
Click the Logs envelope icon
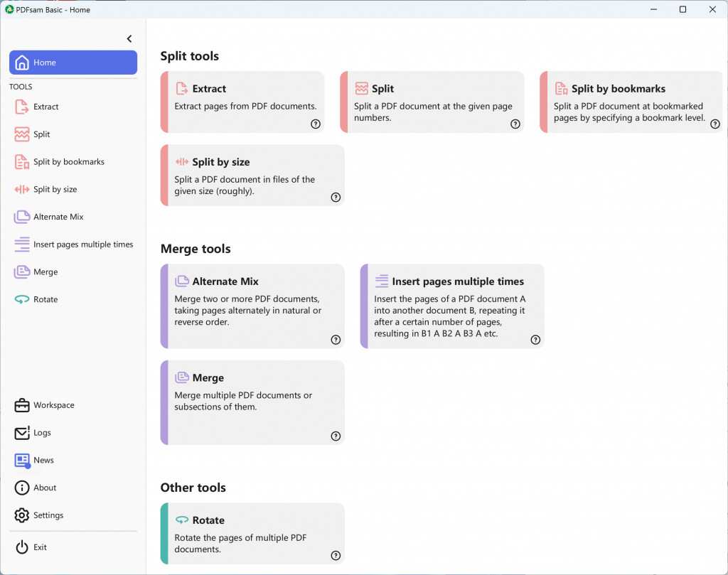[22, 433]
